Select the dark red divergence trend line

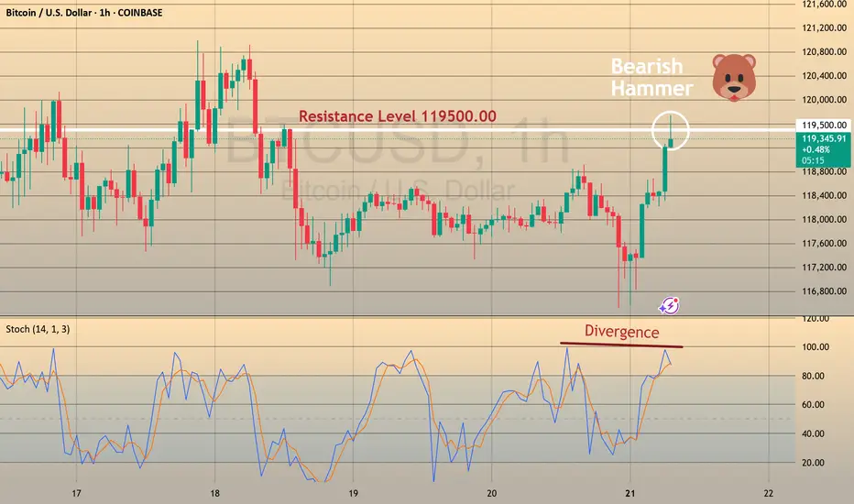pos(621,345)
